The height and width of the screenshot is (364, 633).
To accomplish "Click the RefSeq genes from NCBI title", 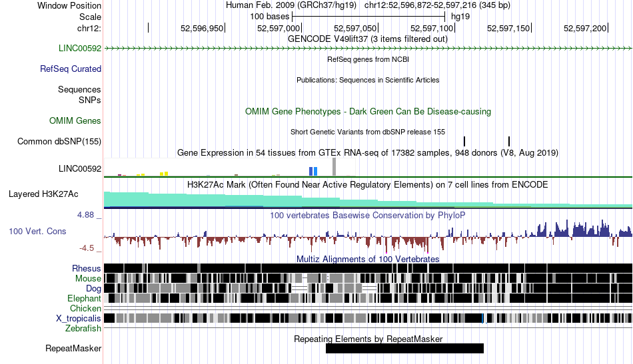I will coord(368,59).
